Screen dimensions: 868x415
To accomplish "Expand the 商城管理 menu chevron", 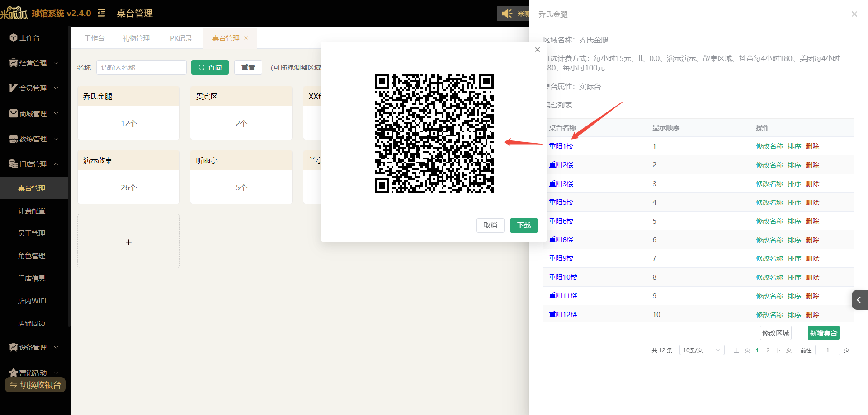I will (x=56, y=113).
